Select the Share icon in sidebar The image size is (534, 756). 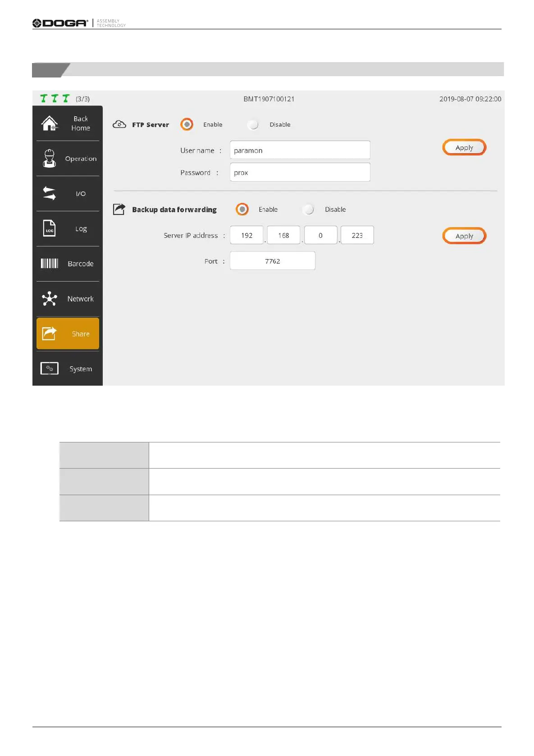[49, 333]
